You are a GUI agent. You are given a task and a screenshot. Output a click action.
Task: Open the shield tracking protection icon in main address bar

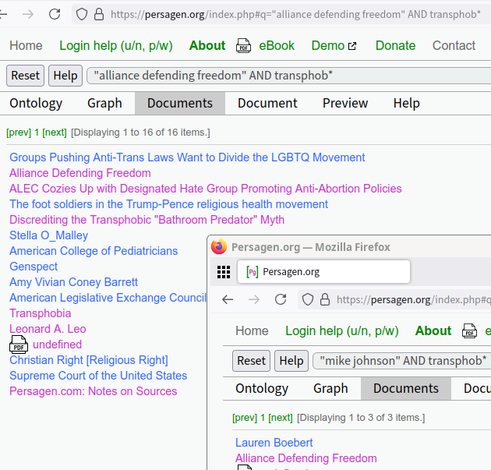pos(82,14)
